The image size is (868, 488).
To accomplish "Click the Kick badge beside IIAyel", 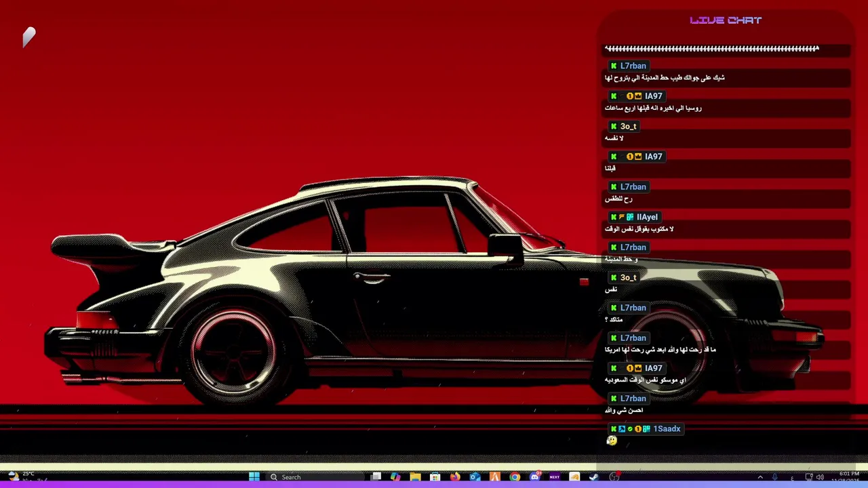I will (x=614, y=218).
